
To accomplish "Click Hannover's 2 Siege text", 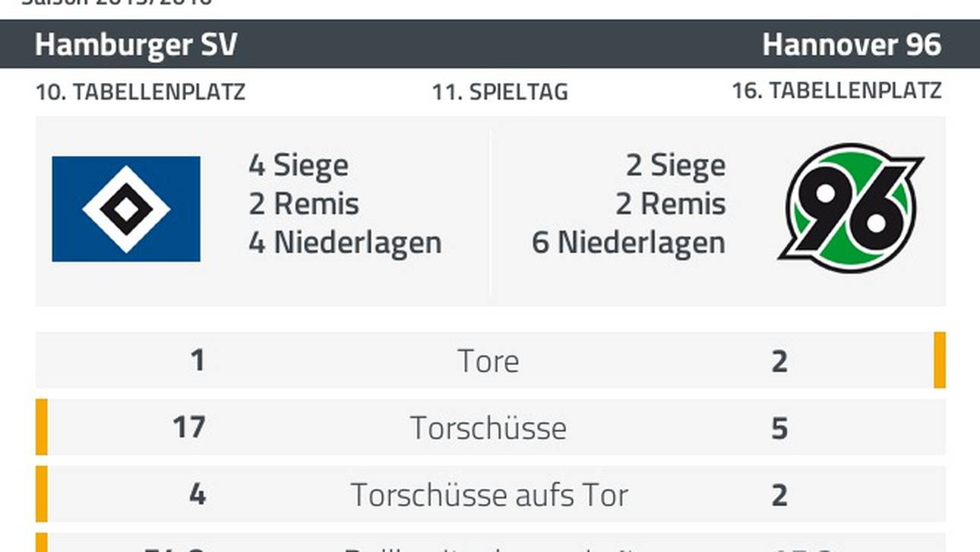I will [675, 165].
